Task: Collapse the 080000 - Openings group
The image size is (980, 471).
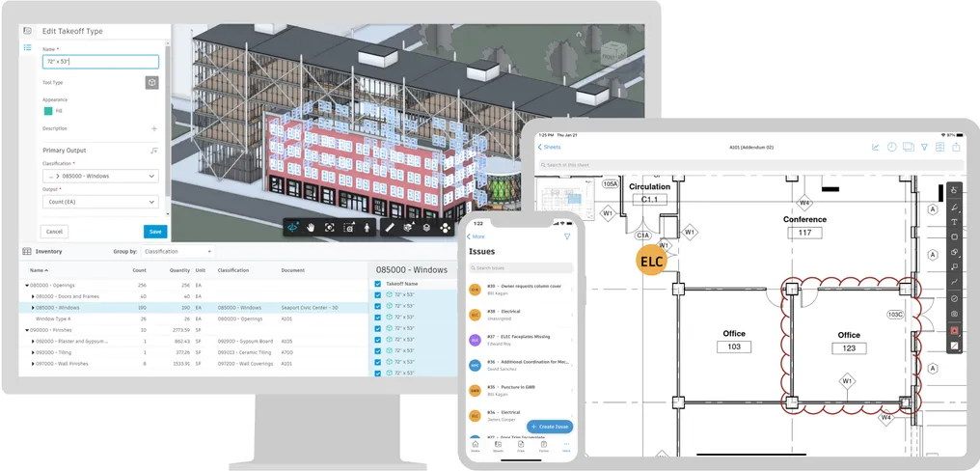Action: [x=27, y=286]
